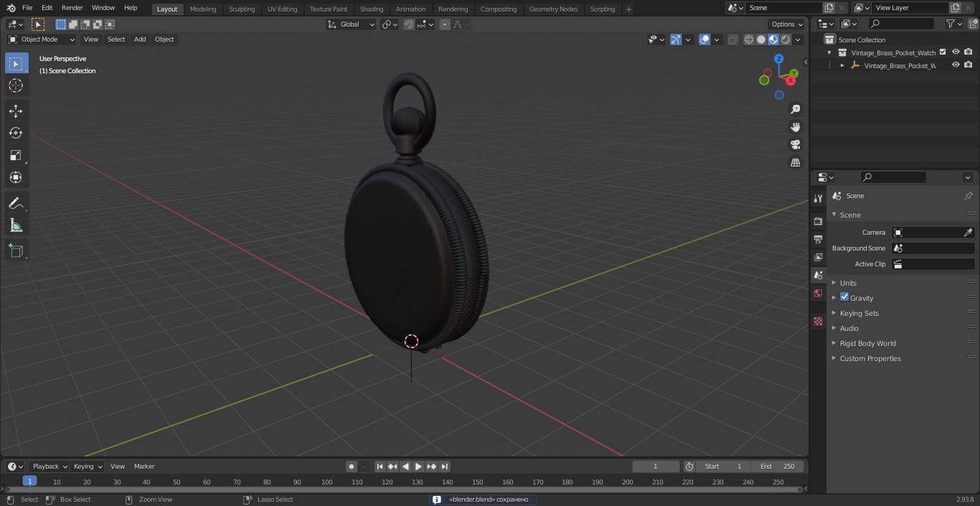This screenshot has height=506, width=980.
Task: Click the current frame field showing 1
Action: (656, 467)
